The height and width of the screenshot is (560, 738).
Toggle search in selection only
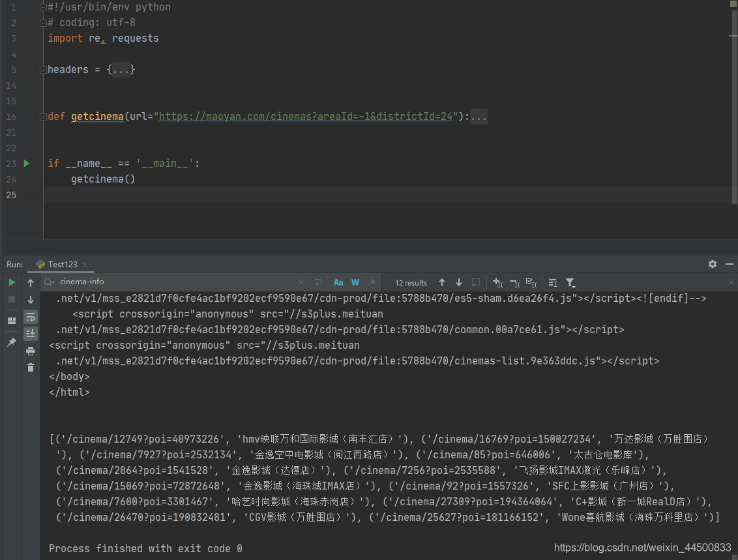click(476, 282)
